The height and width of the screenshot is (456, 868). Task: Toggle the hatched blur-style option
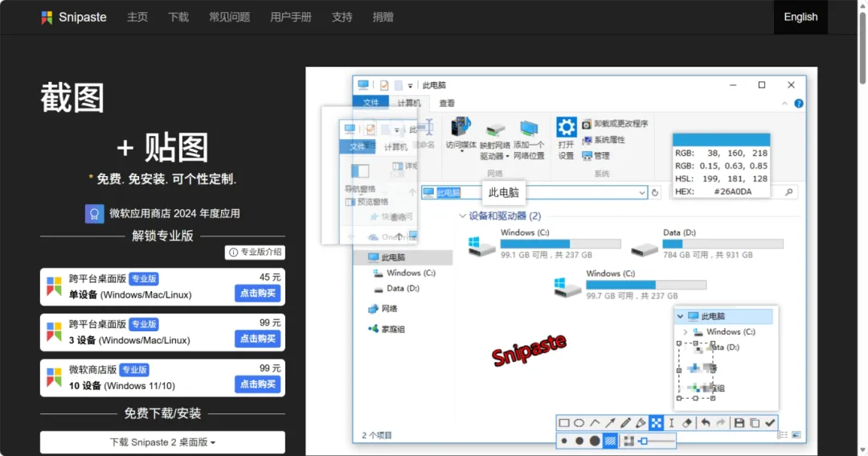coord(610,441)
